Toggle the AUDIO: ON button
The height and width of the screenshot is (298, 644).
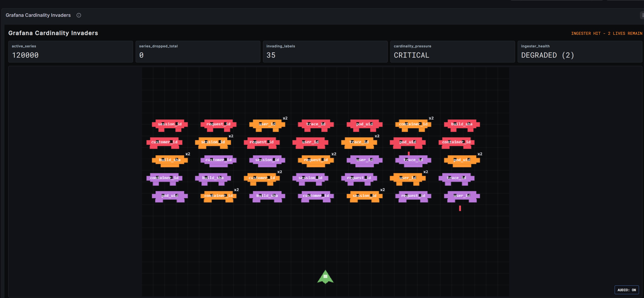[627, 290]
